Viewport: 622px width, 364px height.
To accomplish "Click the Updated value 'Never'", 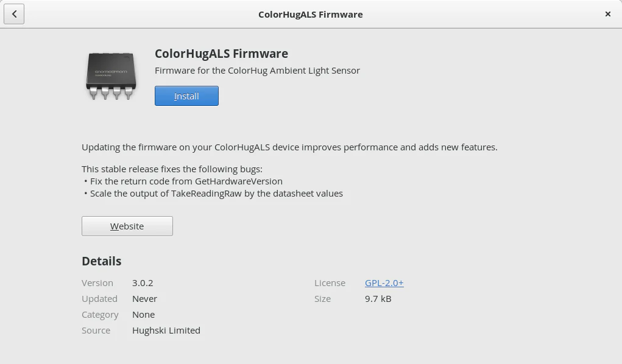I will (x=144, y=299).
